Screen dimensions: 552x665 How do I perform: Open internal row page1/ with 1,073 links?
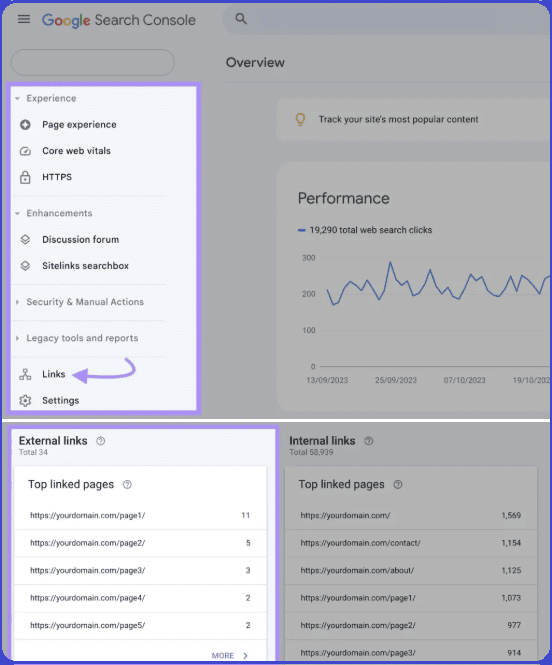pyautogui.click(x=411, y=598)
